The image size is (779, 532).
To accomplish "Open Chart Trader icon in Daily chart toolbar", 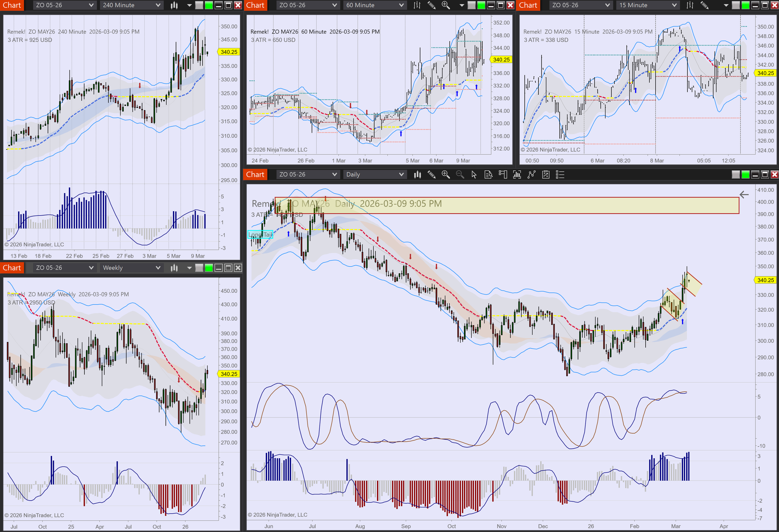I will pos(503,174).
